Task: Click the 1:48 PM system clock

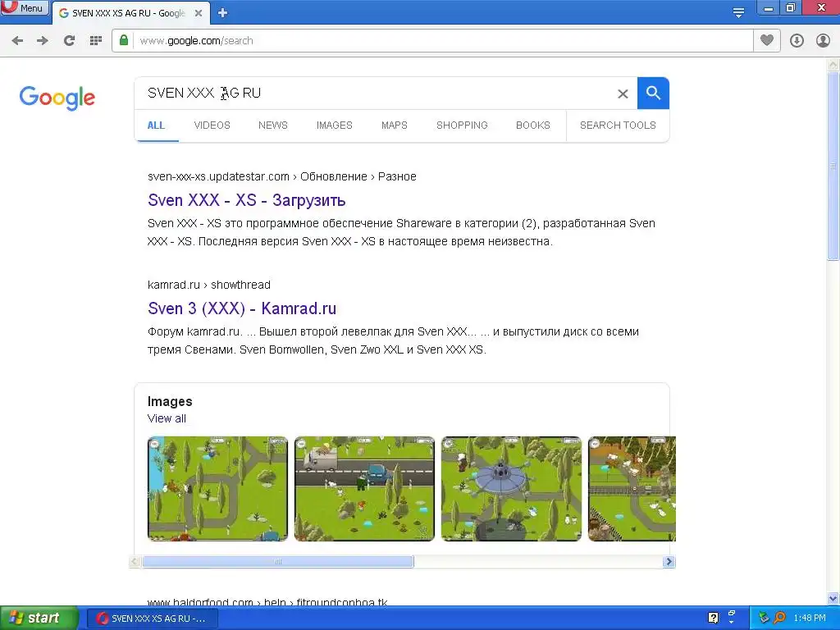Action: point(810,619)
